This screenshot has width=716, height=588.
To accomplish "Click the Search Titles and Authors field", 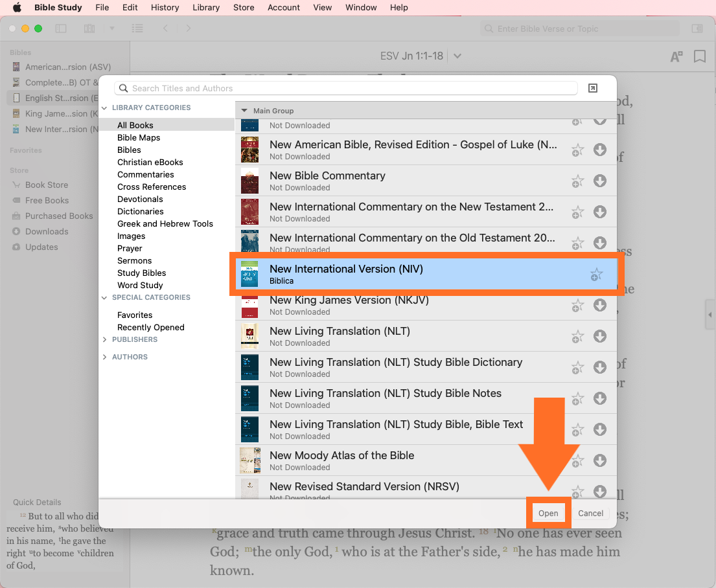I will click(x=345, y=88).
